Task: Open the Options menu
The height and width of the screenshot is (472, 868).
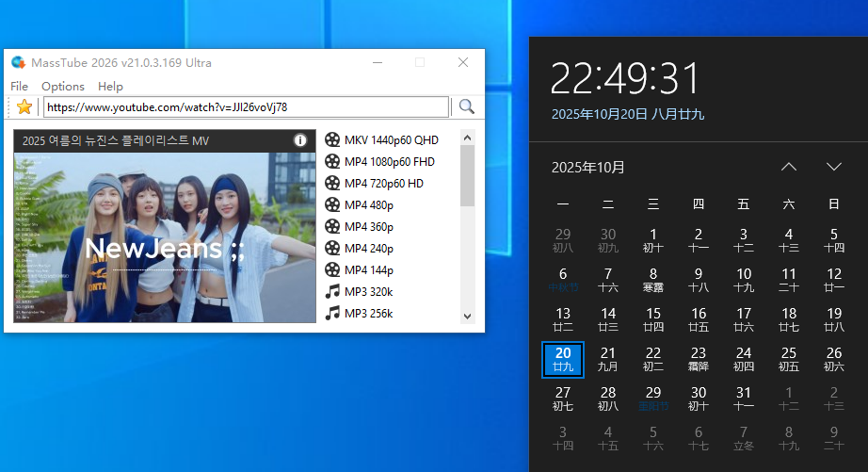Action: [63, 86]
